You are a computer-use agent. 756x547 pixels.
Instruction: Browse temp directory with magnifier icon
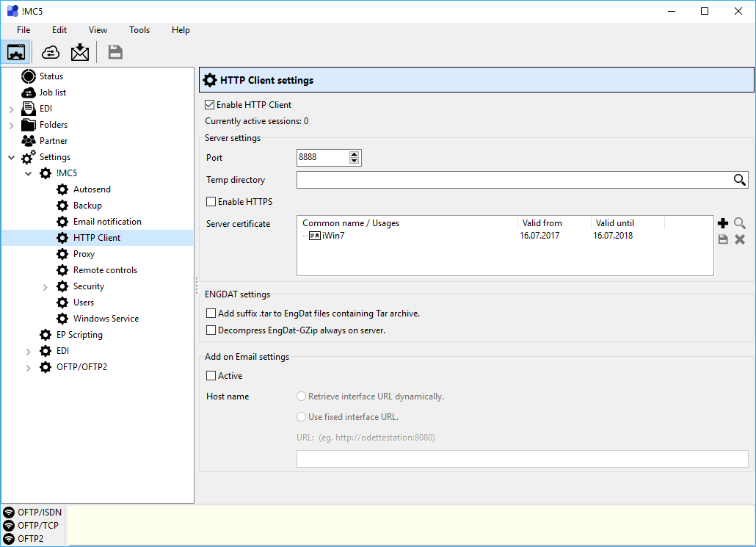pos(740,180)
